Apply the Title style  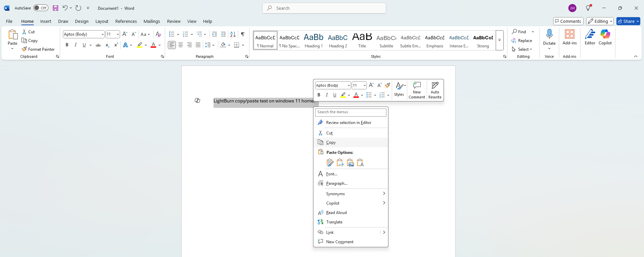tap(362, 40)
